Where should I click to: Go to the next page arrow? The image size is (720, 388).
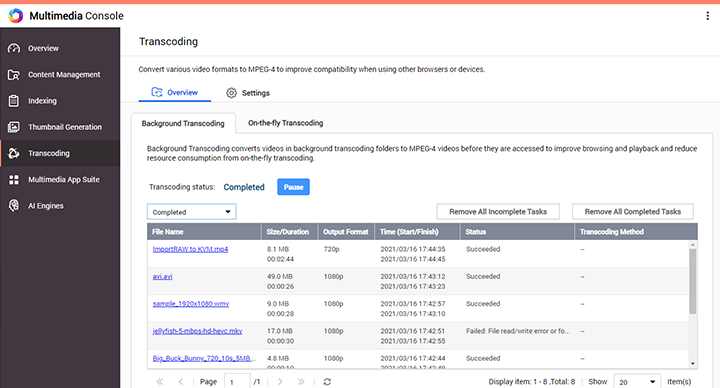tap(280, 382)
